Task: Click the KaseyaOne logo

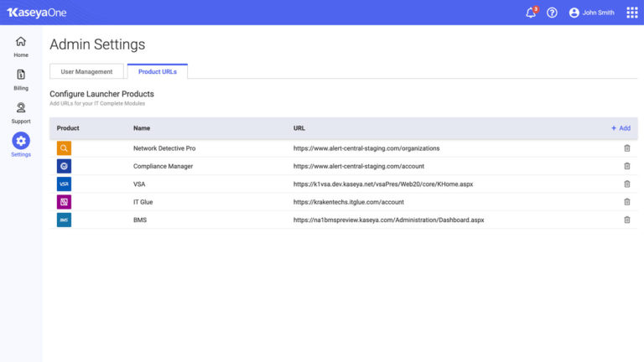Action: click(x=37, y=13)
